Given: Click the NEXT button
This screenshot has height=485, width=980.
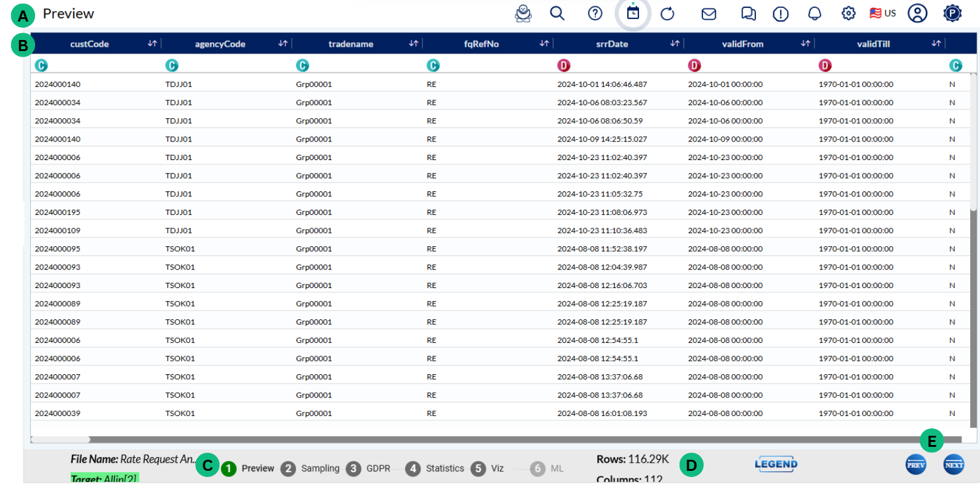Looking at the screenshot, I should click(954, 465).
